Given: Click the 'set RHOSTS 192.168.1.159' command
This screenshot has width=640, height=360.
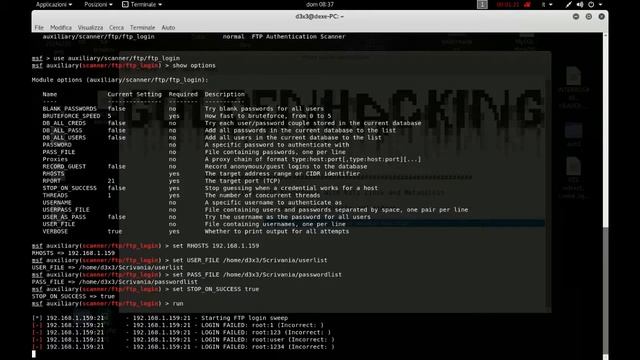Looking at the screenshot, I should pos(216,246).
